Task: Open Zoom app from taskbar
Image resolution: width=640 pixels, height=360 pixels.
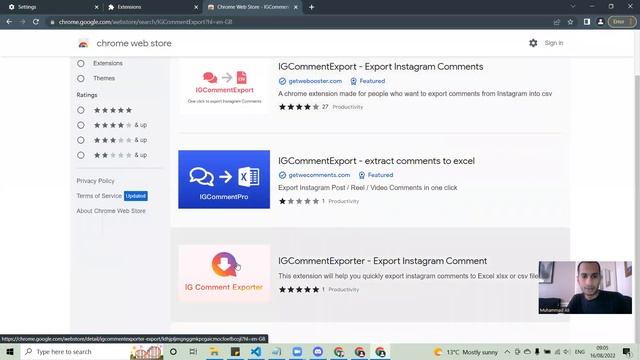Action: (297, 352)
